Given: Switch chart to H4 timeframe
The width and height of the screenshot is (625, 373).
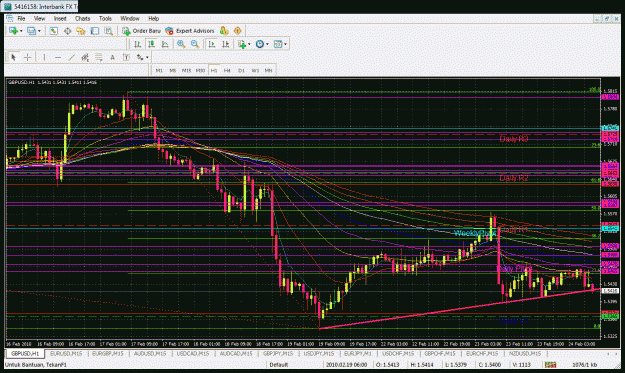Looking at the screenshot, I should tap(227, 71).
